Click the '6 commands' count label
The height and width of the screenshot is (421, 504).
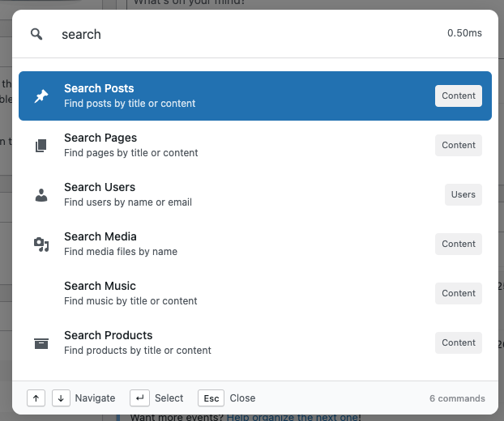point(457,398)
